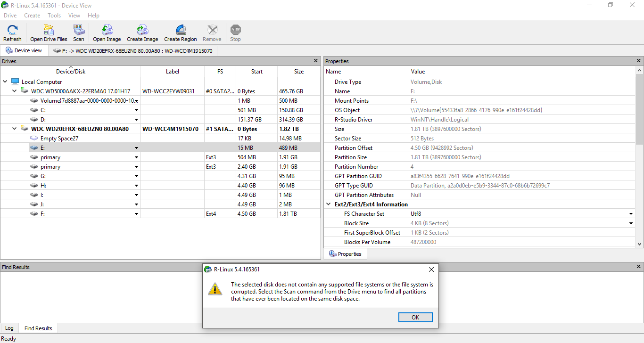
Task: Close the Find Results panel
Action: (639, 267)
